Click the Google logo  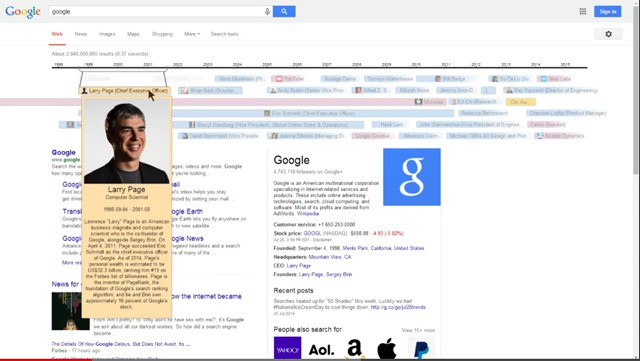click(23, 11)
